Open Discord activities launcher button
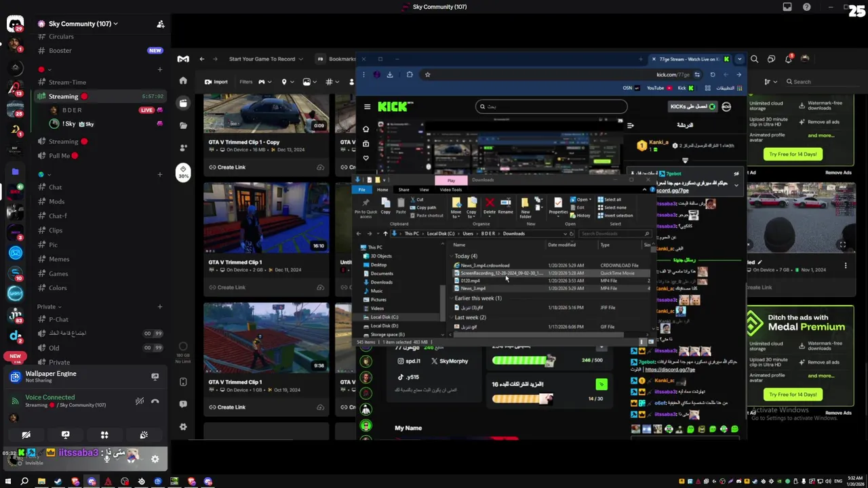The image size is (868, 488). (x=104, y=435)
